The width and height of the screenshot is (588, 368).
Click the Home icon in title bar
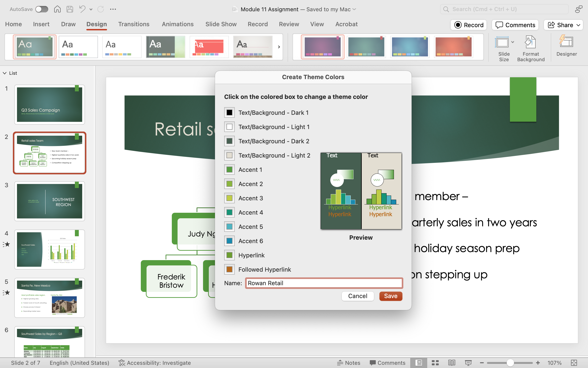(57, 9)
